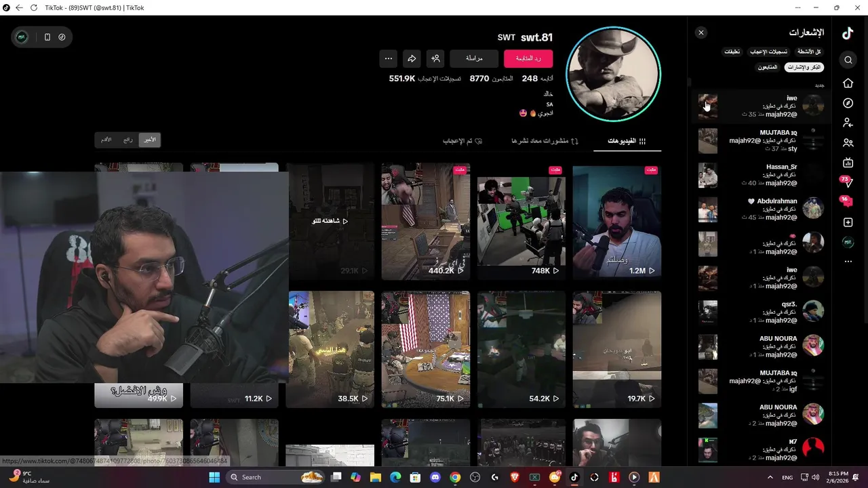
Task: Open Google Chrome from the taskbar
Action: click(x=455, y=477)
